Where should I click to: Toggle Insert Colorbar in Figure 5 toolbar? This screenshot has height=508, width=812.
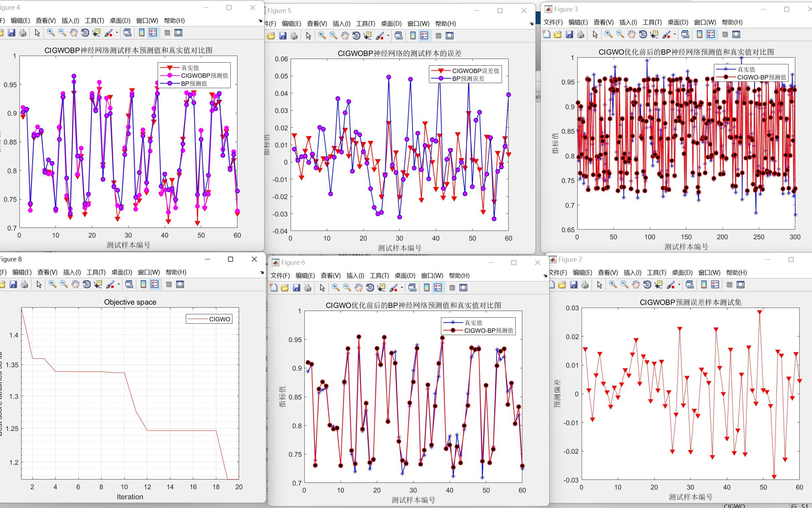(x=413, y=36)
